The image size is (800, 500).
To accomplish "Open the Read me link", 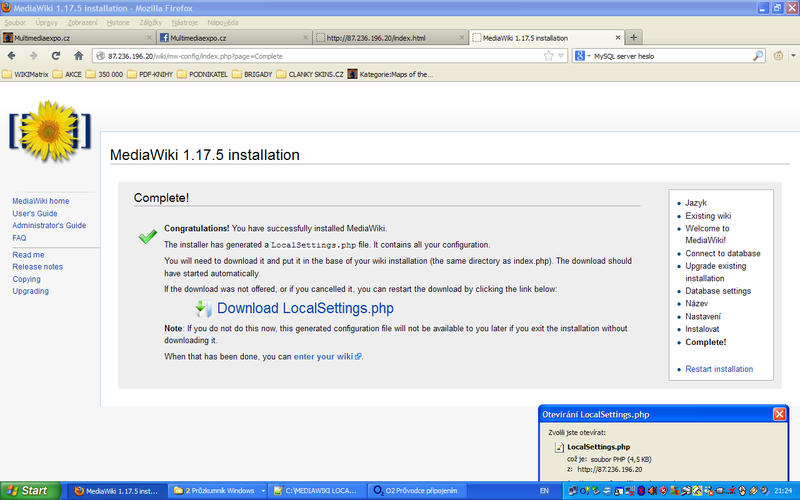I will click(x=28, y=255).
